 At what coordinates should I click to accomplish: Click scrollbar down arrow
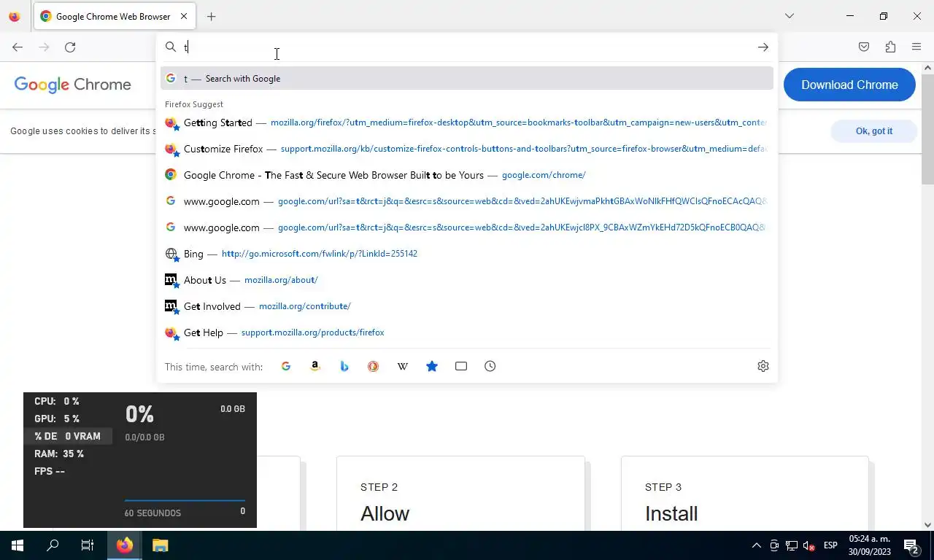(x=927, y=524)
